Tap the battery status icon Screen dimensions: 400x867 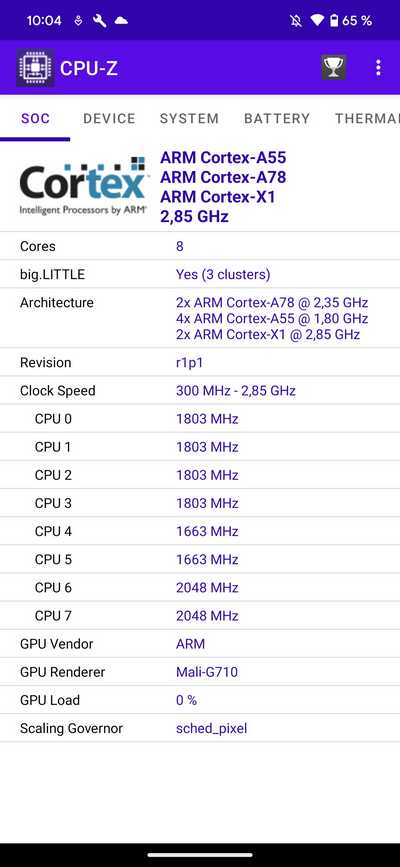(x=334, y=21)
